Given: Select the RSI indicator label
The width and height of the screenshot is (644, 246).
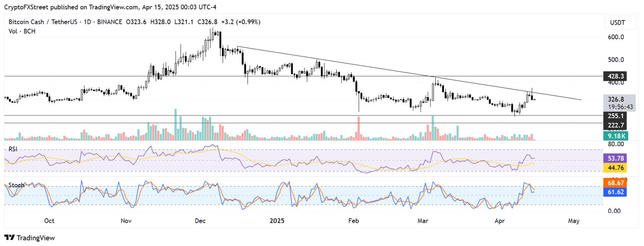Looking at the screenshot, I should [x=13, y=149].
